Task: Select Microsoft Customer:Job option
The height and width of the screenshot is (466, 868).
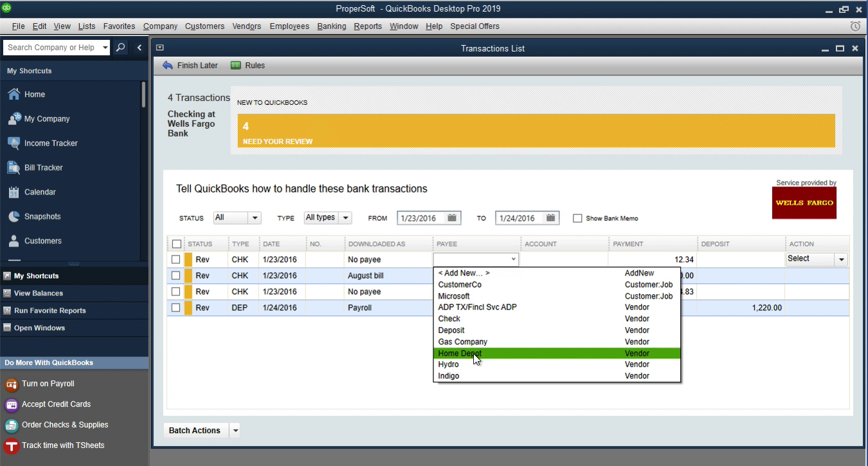Action: pyautogui.click(x=557, y=296)
